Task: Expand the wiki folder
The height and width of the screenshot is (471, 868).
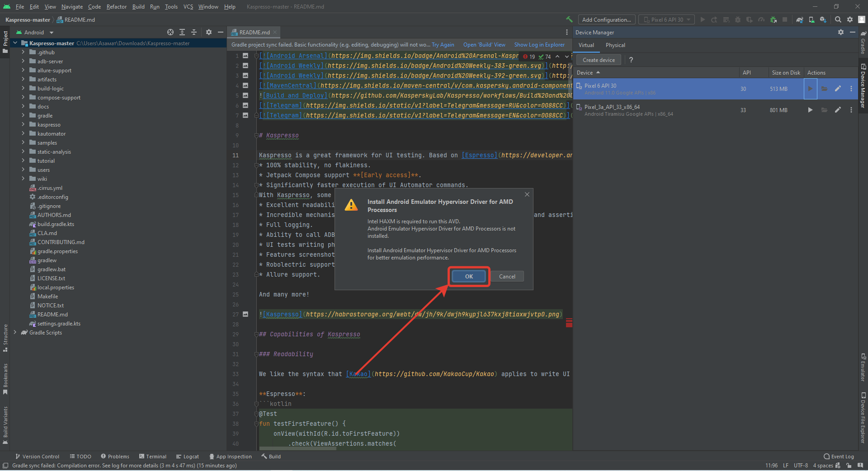Action: [23, 179]
